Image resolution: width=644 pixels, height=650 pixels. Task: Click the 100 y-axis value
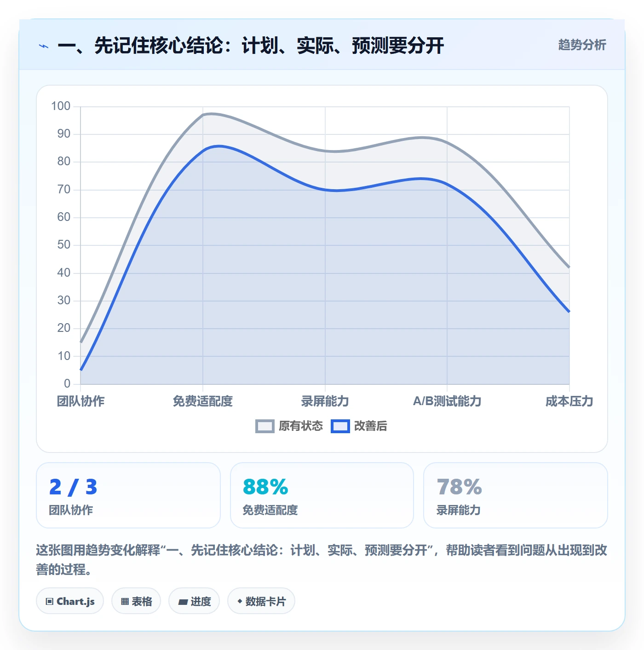pyautogui.click(x=61, y=106)
